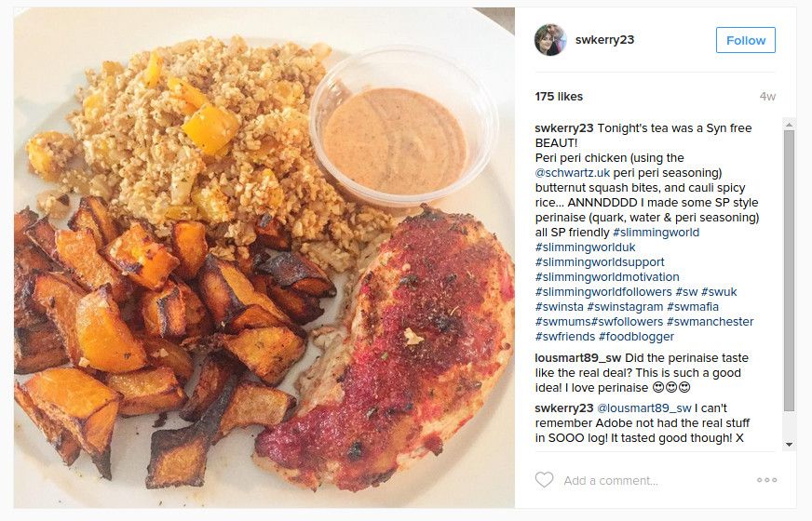Open the three-dot more options menu
The image size is (812, 521).
point(766,480)
